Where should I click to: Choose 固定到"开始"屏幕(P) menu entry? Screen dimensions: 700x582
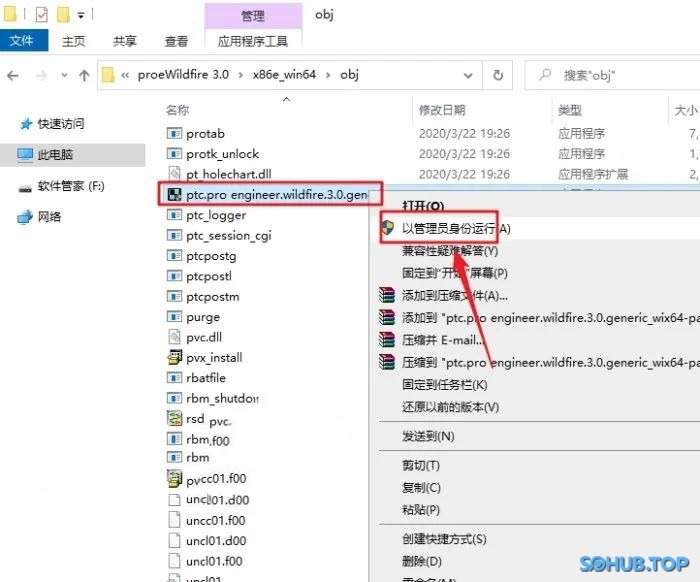pyautogui.click(x=454, y=273)
